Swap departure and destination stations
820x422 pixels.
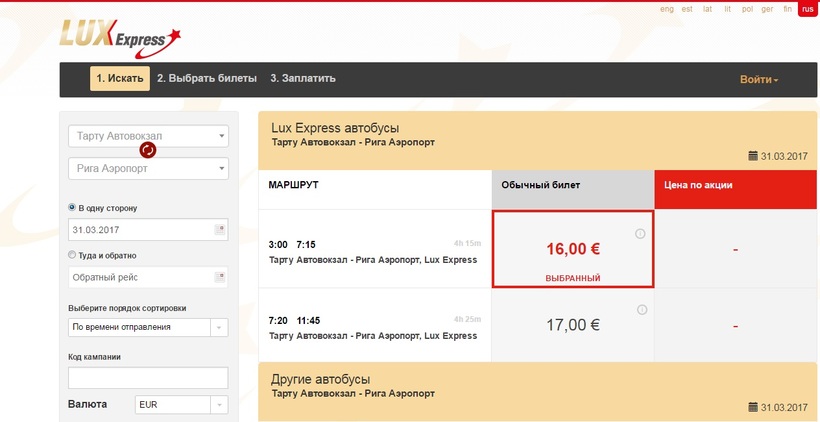coord(148,150)
